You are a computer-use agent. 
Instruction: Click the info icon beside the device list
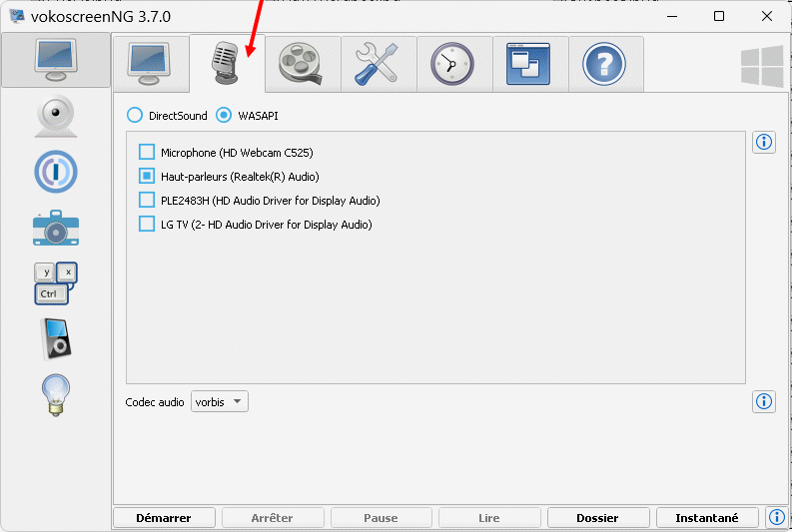coord(764,142)
